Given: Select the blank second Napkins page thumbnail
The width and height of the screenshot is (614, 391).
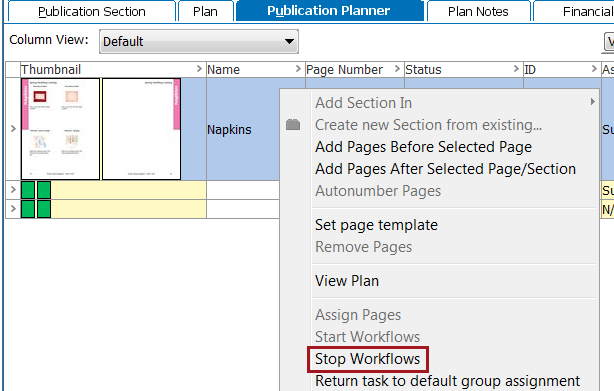Looking at the screenshot, I should click(141, 129).
